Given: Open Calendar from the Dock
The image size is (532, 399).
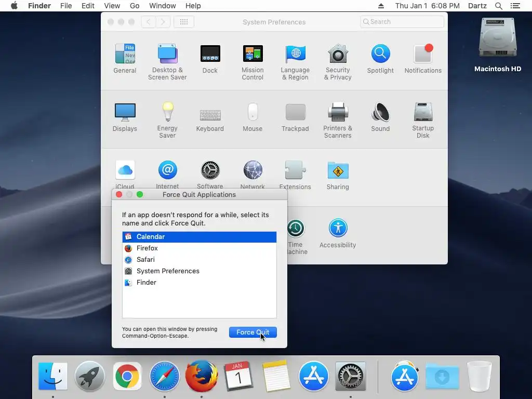Looking at the screenshot, I should 238,376.
